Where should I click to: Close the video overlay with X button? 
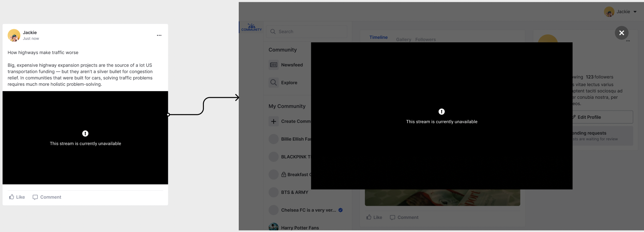(x=621, y=33)
